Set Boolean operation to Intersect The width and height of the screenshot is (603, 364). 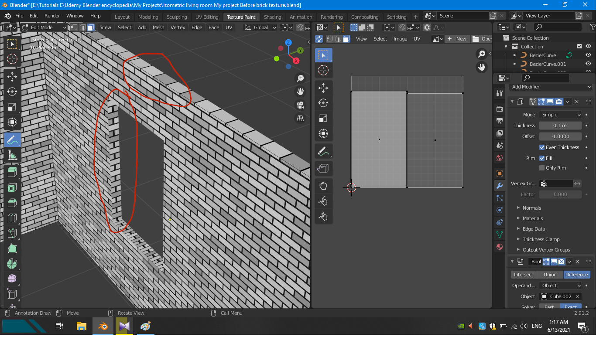coord(523,275)
